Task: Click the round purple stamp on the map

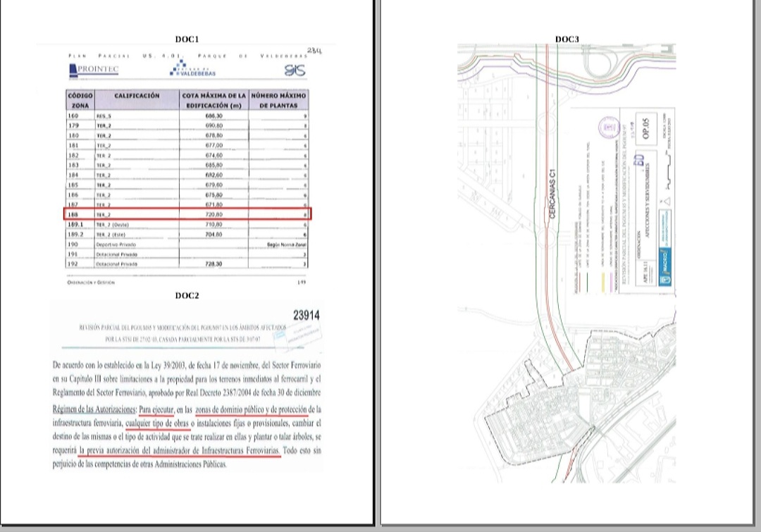Action: coord(609,128)
